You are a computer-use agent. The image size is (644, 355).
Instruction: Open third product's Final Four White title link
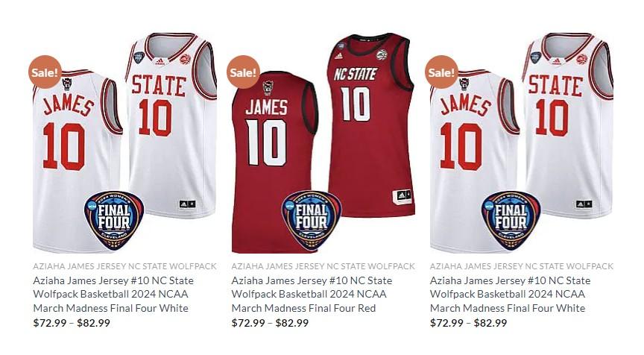[510, 294]
